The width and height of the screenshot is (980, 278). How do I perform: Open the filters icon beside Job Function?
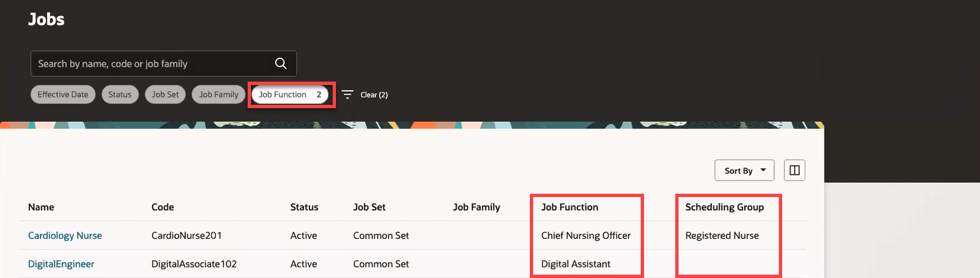pos(347,95)
